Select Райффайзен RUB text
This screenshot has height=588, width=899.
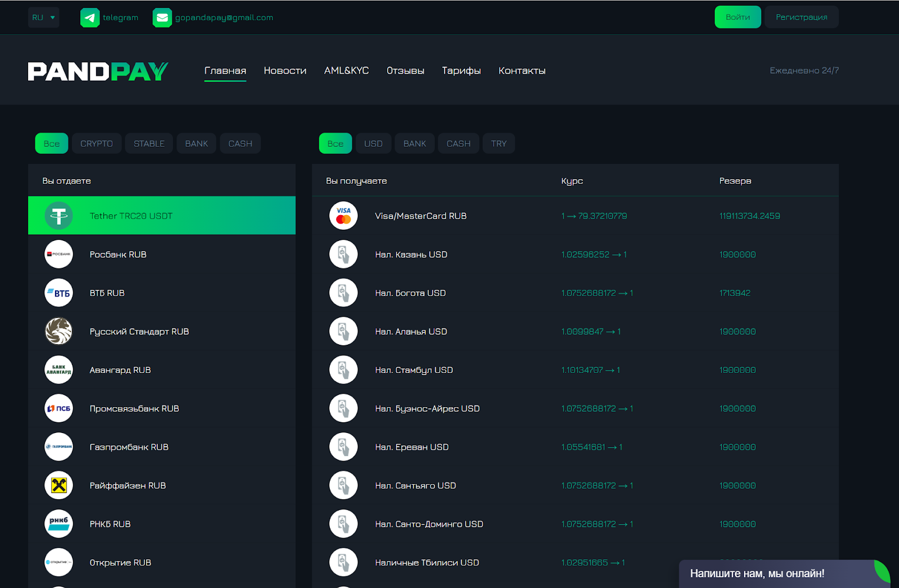pyautogui.click(x=128, y=485)
